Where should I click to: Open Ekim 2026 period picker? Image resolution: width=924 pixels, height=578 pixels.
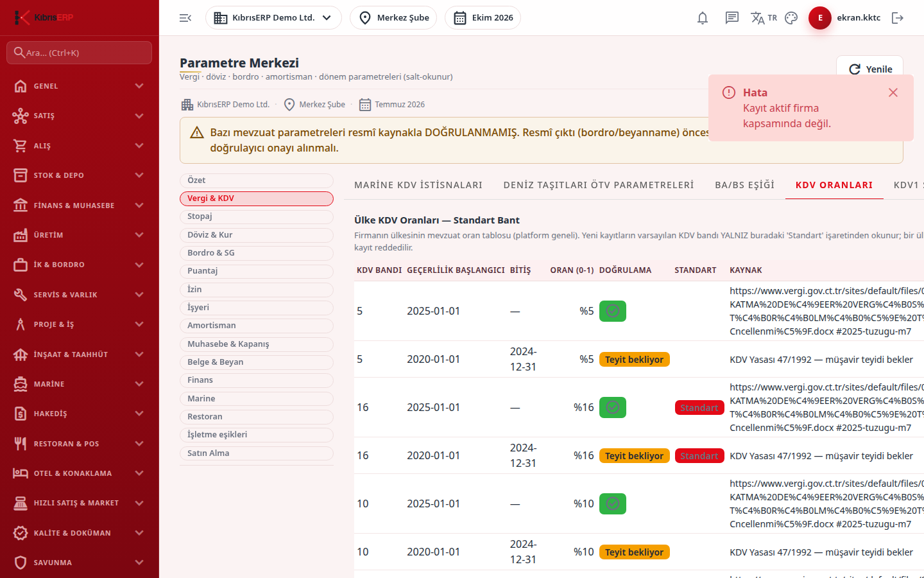tap(483, 18)
